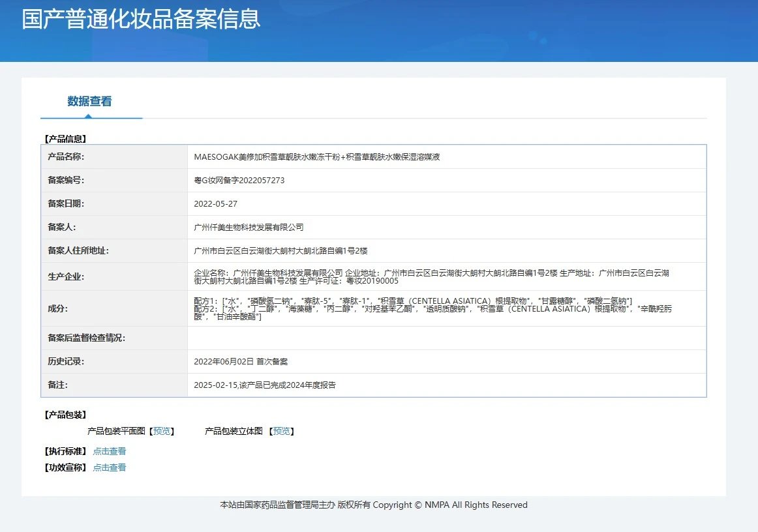Image resolution: width=758 pixels, height=532 pixels.
Task: Preview the 产品包装立体图 image
Action: 281,431
